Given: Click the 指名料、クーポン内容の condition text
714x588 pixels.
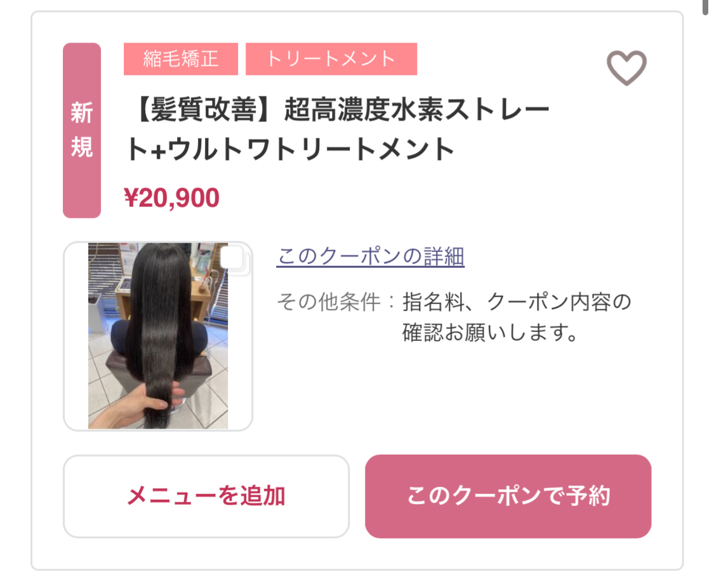Looking at the screenshot, I should (x=517, y=302).
